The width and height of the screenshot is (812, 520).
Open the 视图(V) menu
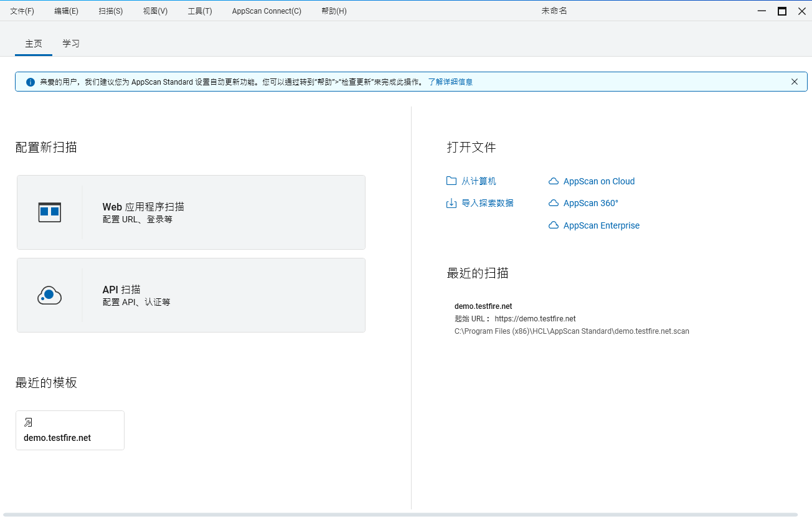pos(155,11)
